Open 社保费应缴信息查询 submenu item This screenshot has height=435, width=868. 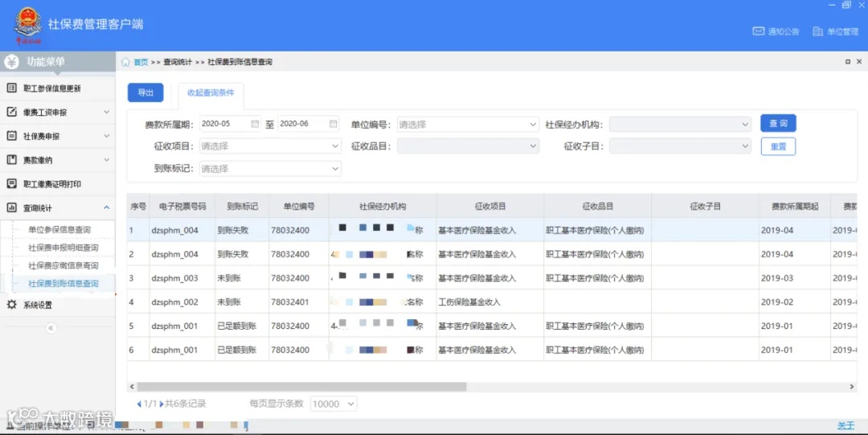click(x=63, y=265)
